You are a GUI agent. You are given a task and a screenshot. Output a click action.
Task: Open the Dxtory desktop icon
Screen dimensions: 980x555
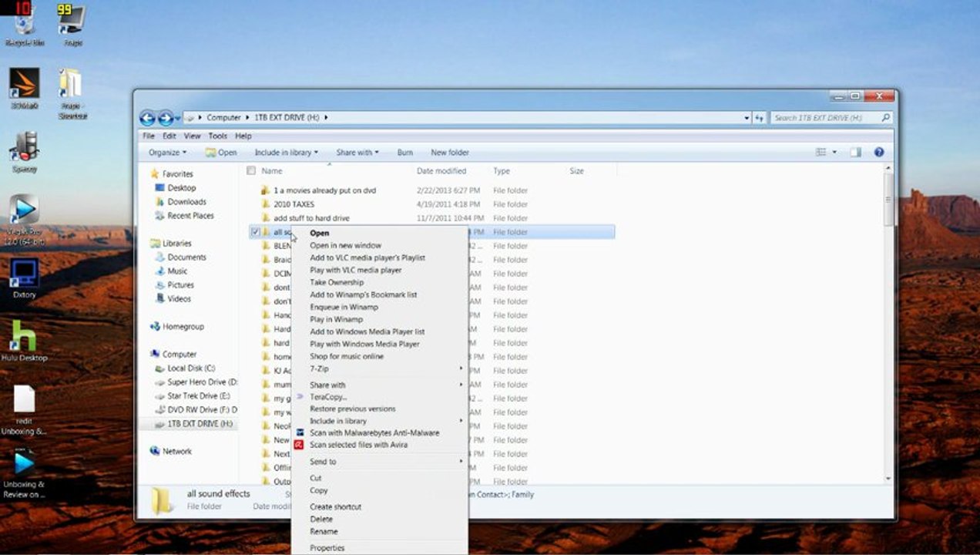[x=24, y=278]
